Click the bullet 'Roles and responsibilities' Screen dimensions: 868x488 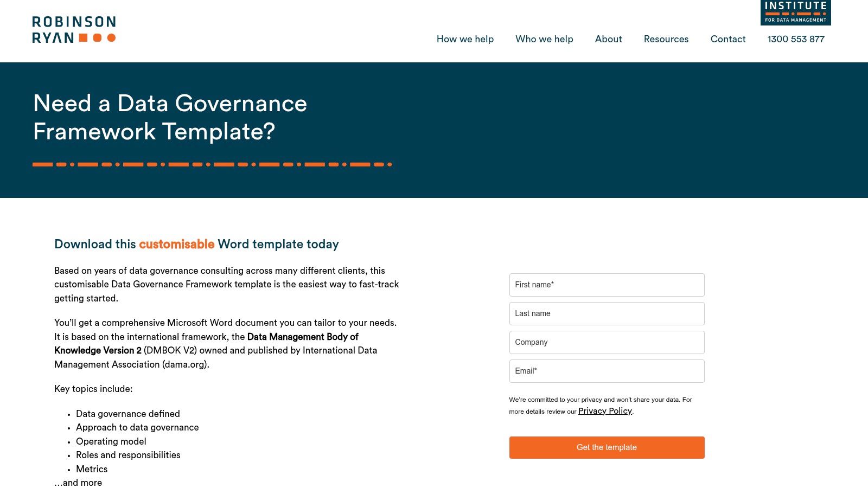pos(128,455)
